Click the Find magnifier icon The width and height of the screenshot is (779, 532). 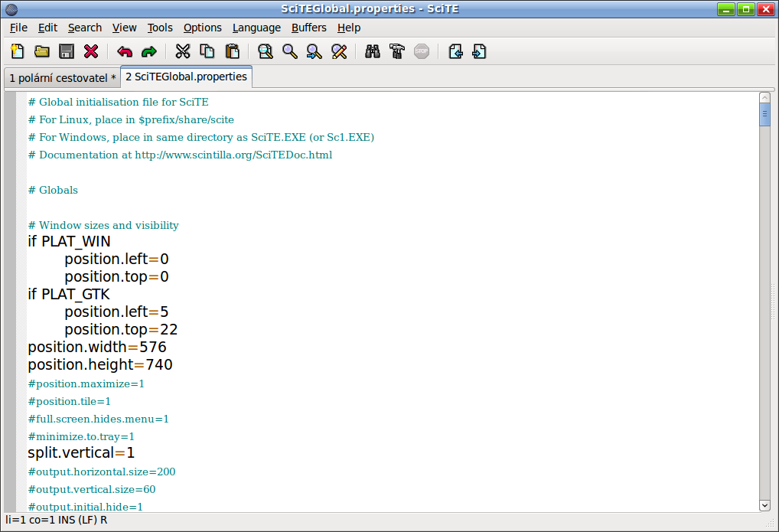(x=290, y=51)
